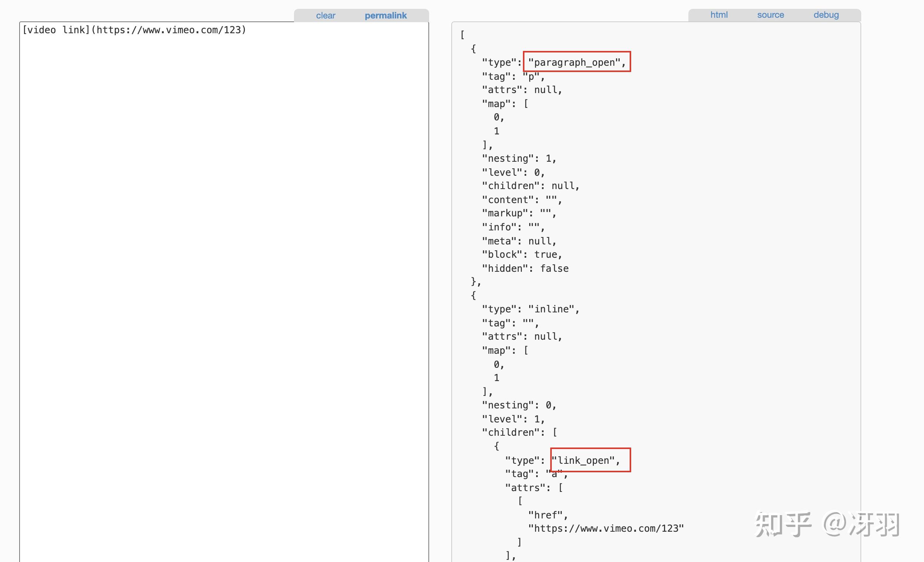
Task: Click the "hidden": false line
Action: click(x=525, y=268)
